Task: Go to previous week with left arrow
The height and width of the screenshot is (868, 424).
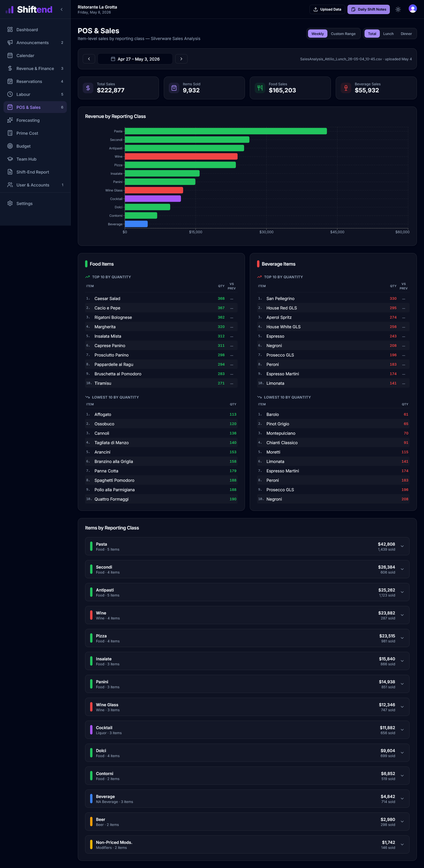Action: 89,59
